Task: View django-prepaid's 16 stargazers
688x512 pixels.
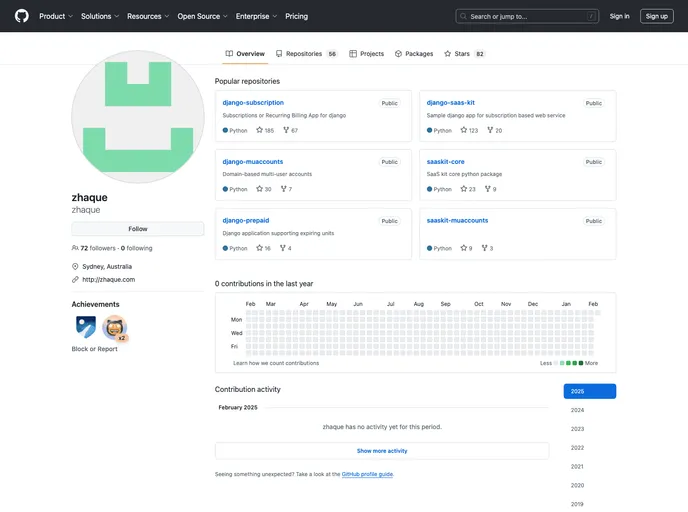Action: [x=263, y=248]
